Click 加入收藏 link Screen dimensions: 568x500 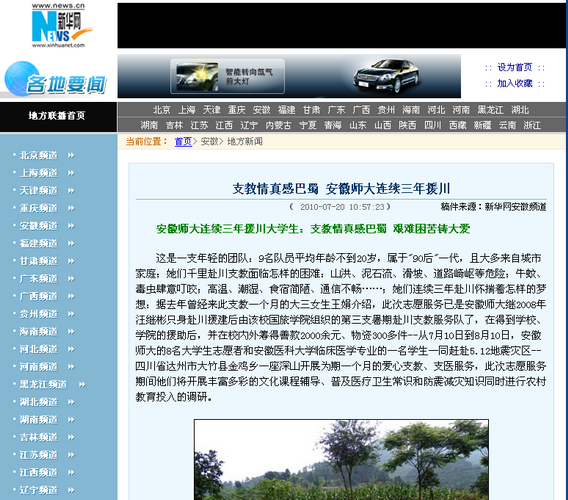[x=515, y=83]
